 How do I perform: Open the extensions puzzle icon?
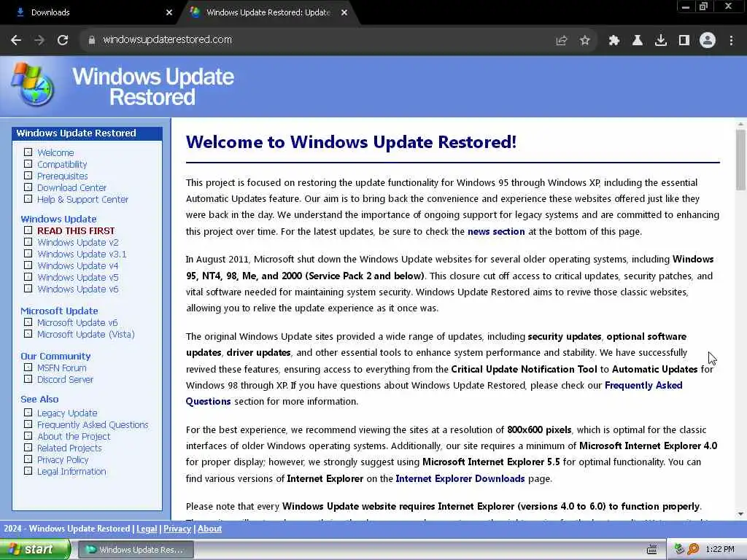(614, 41)
